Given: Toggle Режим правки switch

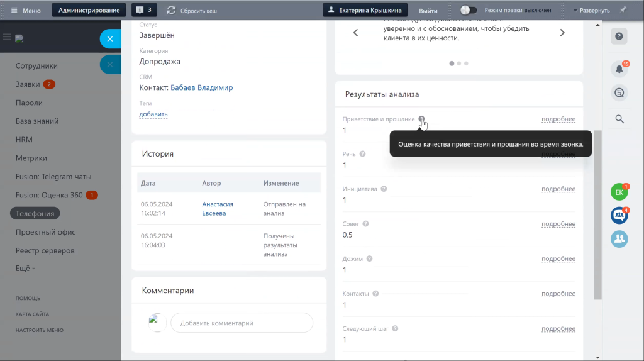Looking at the screenshot, I should pos(468,10).
